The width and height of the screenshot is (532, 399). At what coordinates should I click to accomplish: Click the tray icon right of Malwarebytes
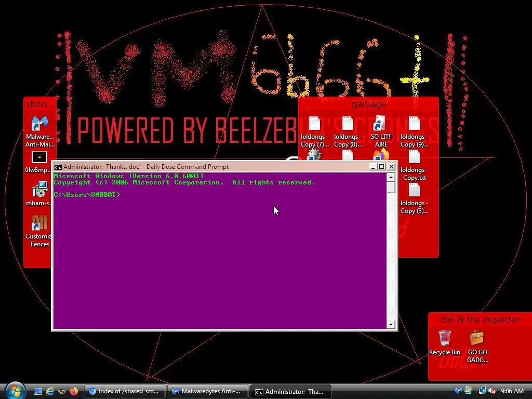(468, 391)
